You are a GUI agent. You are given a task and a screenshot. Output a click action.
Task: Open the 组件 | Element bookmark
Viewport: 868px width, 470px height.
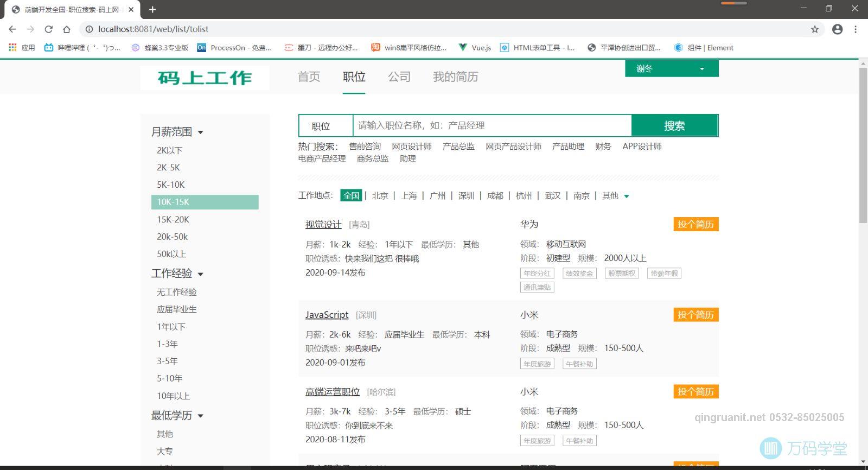704,48
